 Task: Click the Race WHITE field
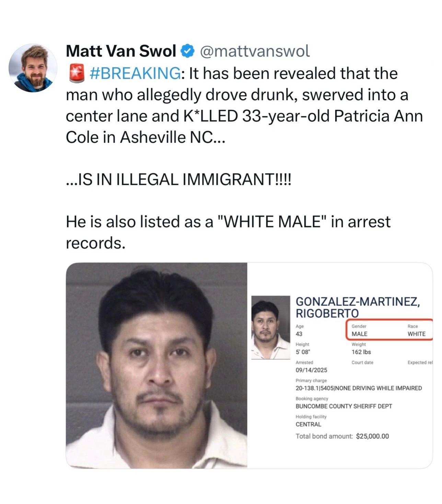tap(416, 330)
